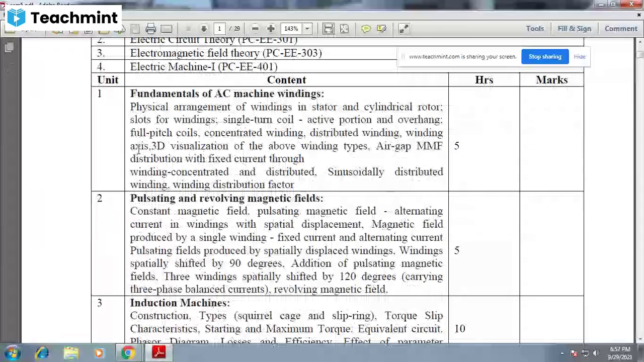Go to next page with down arrow
This screenshot has width=644, height=362.
tap(204, 29)
